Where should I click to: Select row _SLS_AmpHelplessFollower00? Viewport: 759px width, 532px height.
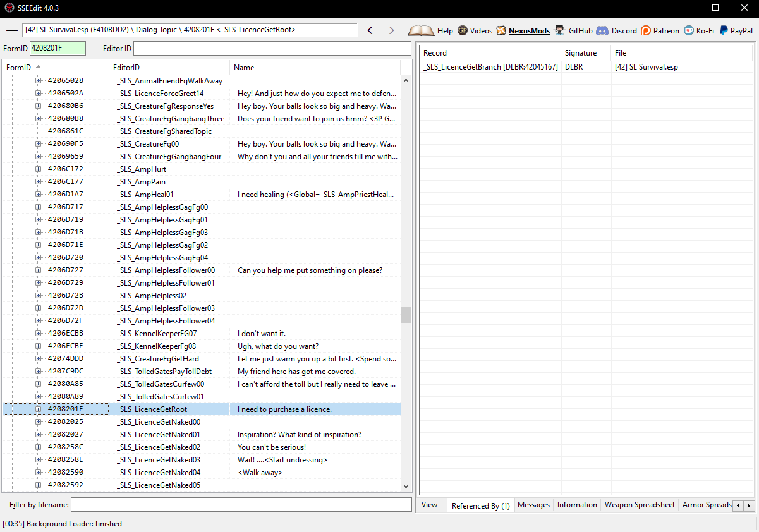click(202, 270)
